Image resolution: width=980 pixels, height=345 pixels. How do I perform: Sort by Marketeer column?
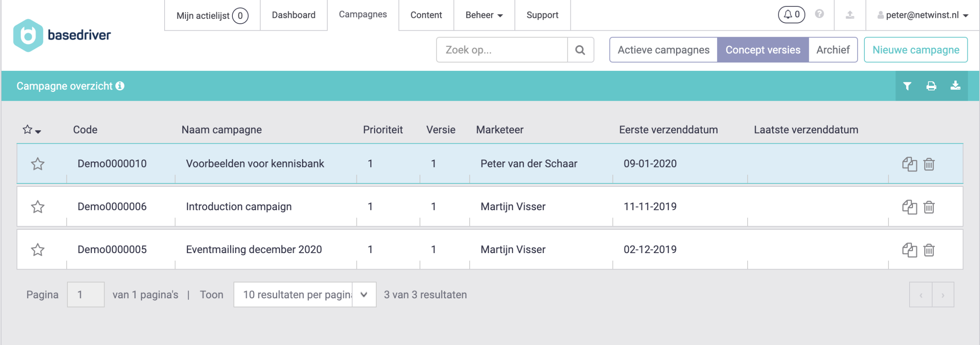500,130
